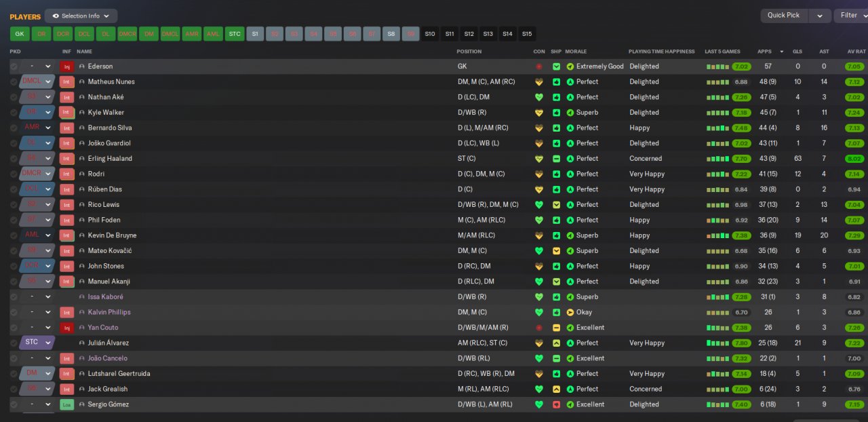Open Kalvin Phillips' position selection dropdown
The image size is (868, 422).
(47, 313)
